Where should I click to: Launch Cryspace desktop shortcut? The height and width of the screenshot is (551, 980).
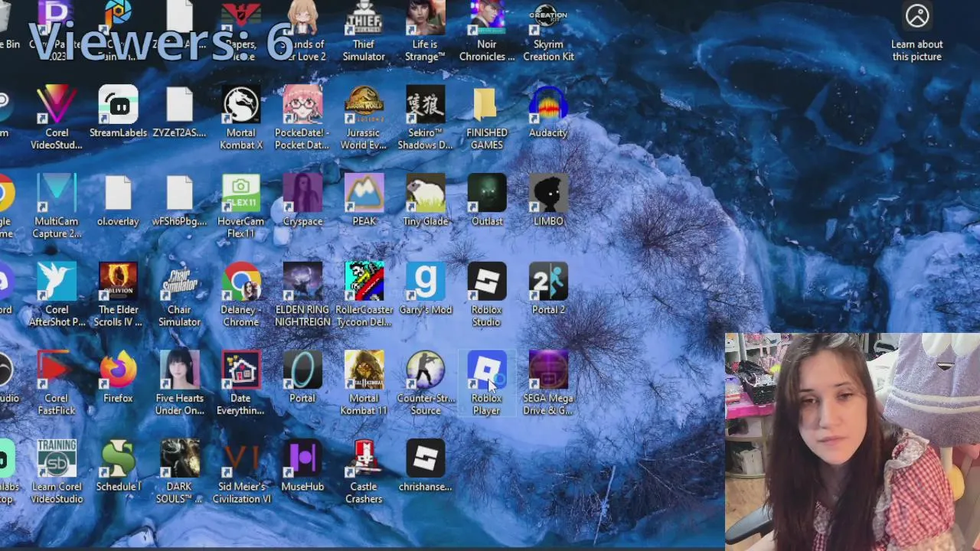302,201
